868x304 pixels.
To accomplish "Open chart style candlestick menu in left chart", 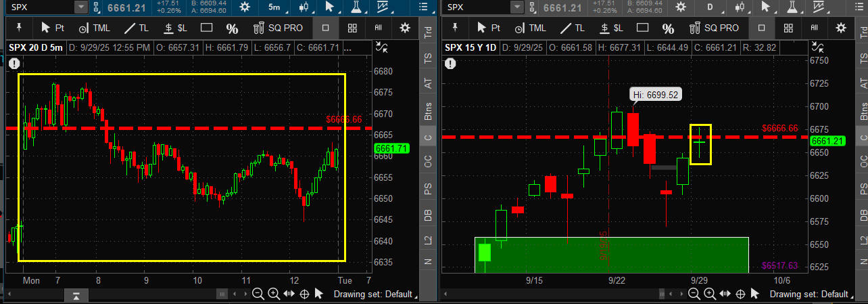I will (304, 7).
